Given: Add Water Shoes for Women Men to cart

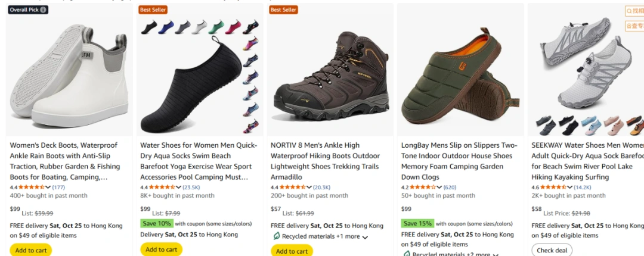Looking at the screenshot, I should pos(161,249).
